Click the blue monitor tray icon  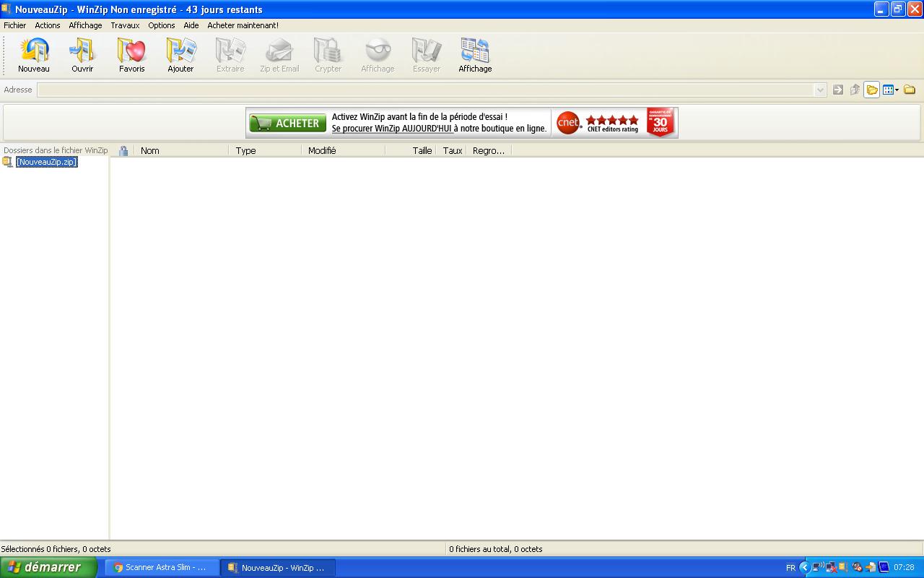pyautogui.click(x=884, y=567)
